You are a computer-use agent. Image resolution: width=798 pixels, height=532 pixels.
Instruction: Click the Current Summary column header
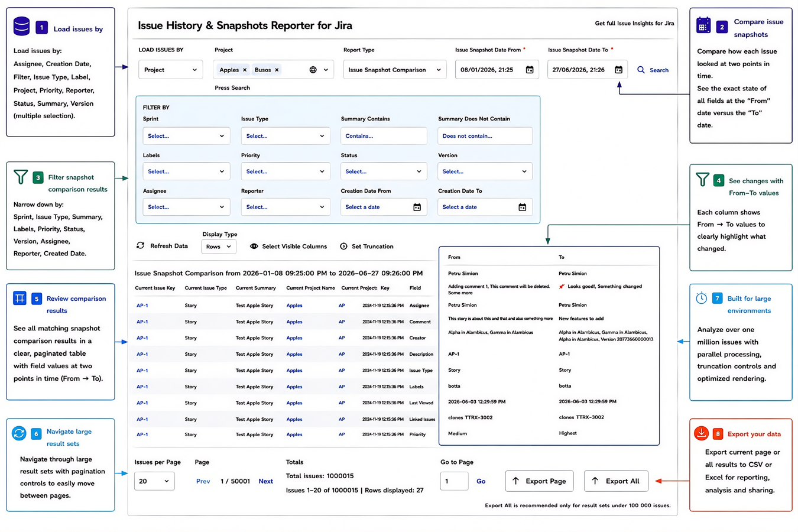coord(255,288)
